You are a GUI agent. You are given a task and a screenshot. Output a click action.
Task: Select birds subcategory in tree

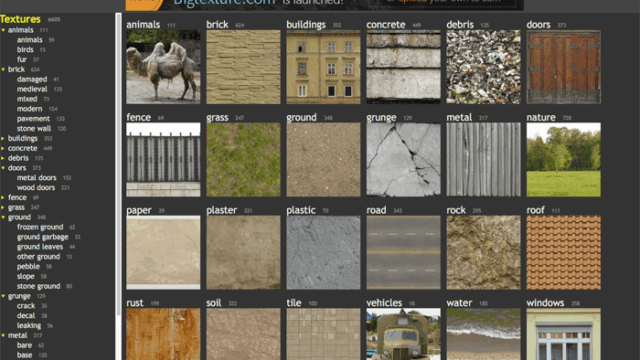pos(25,49)
